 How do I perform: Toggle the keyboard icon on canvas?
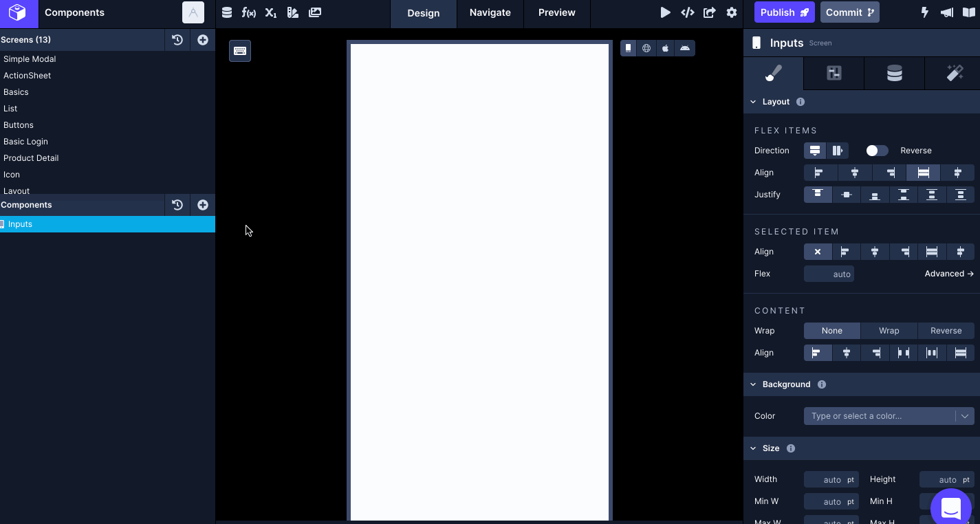click(240, 51)
